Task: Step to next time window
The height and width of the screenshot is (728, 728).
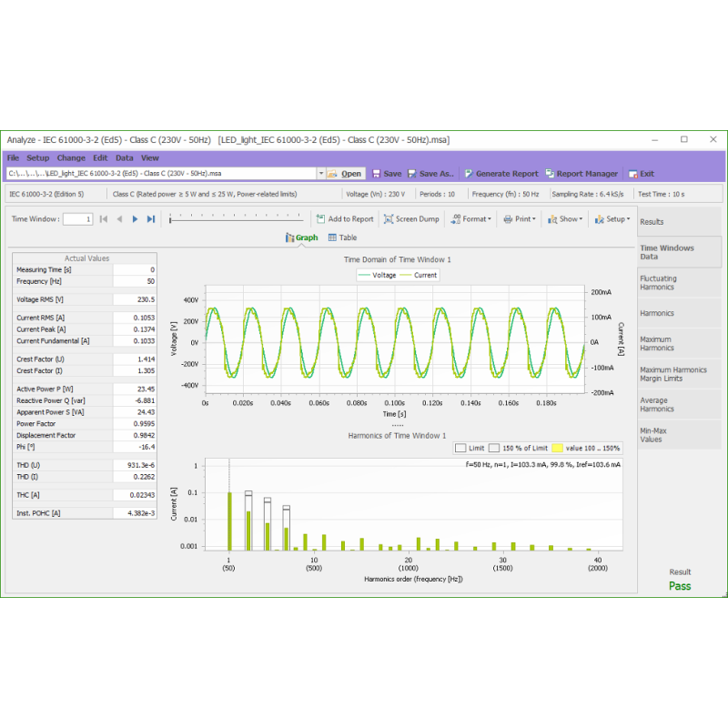Action: click(135, 219)
